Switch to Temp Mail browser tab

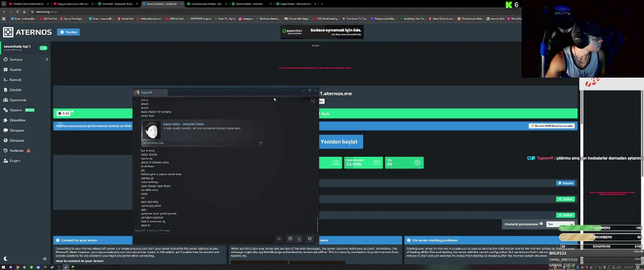pos(117,4)
